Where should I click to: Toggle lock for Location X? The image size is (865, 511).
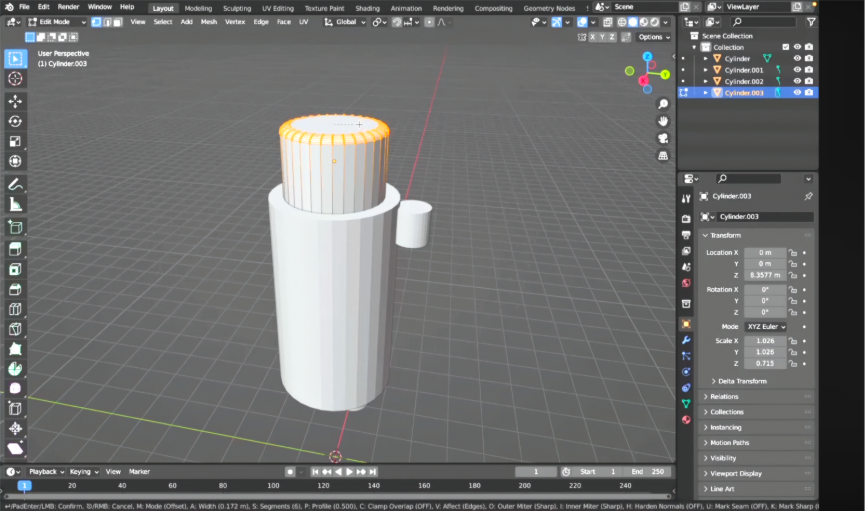(792, 253)
